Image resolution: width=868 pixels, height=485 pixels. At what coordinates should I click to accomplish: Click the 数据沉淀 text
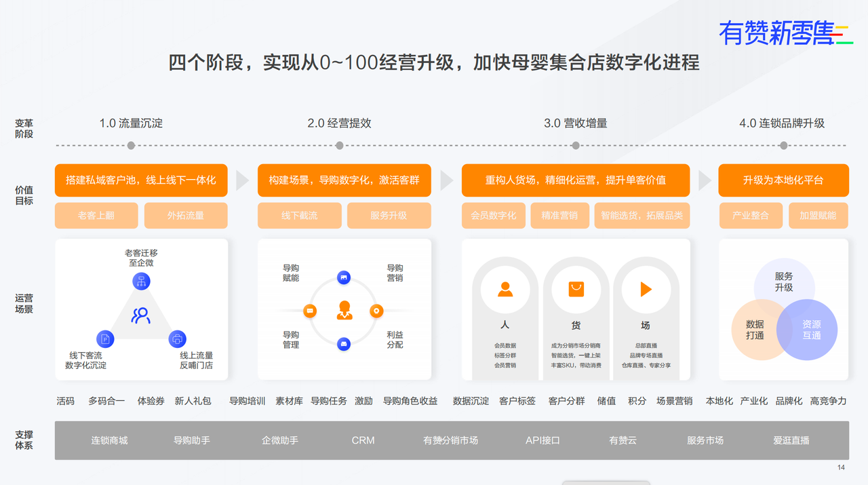pos(471,401)
